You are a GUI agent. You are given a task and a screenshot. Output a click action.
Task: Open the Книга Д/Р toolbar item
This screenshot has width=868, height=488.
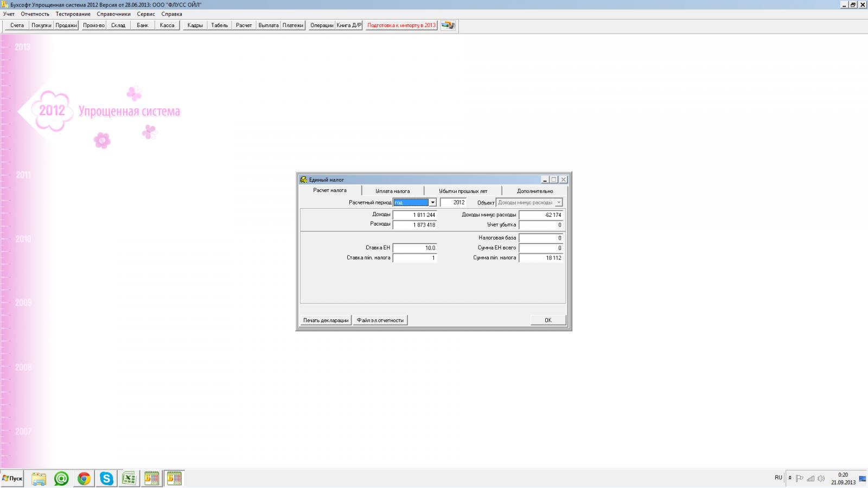click(x=349, y=25)
